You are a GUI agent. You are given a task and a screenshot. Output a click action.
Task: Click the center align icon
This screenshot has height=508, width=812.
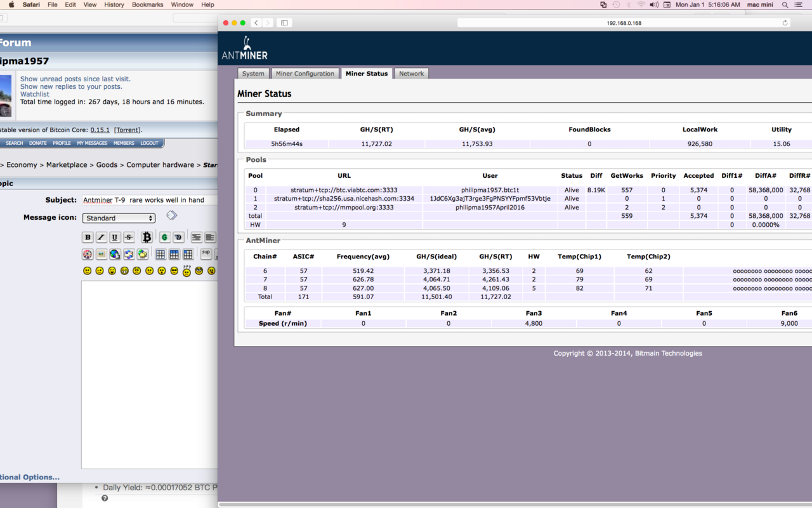197,237
